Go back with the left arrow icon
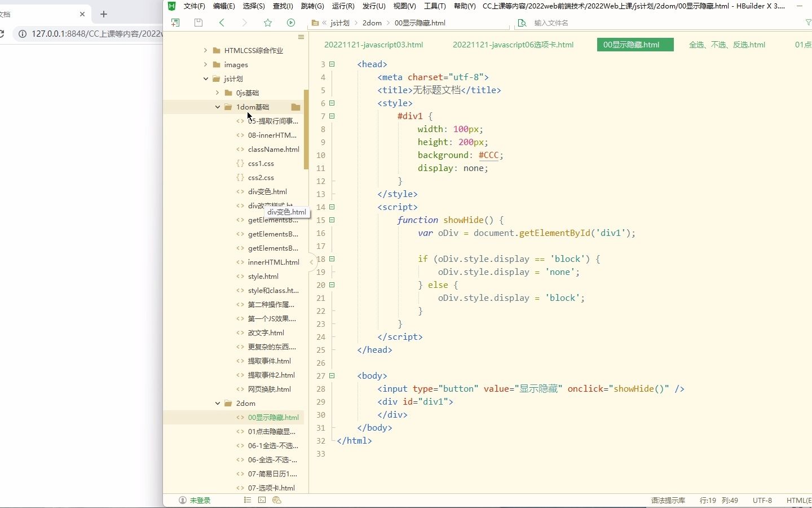Image resolution: width=812 pixels, height=508 pixels. tap(222, 23)
